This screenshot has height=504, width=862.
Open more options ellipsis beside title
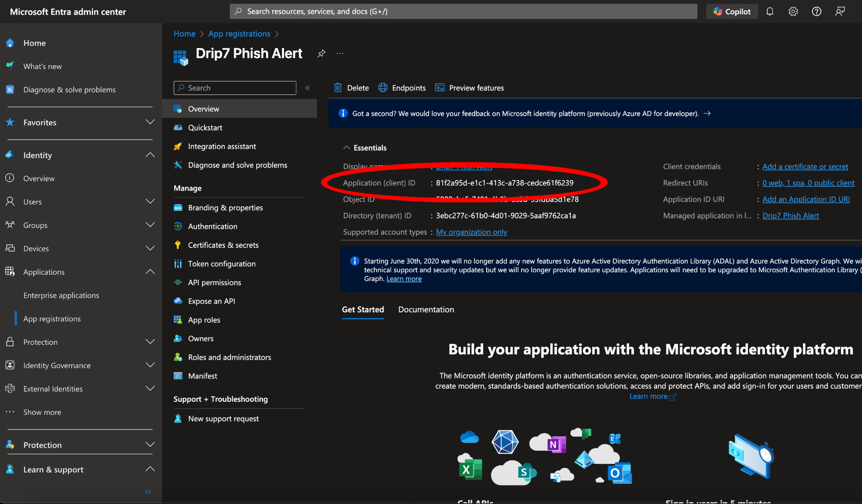[340, 53]
